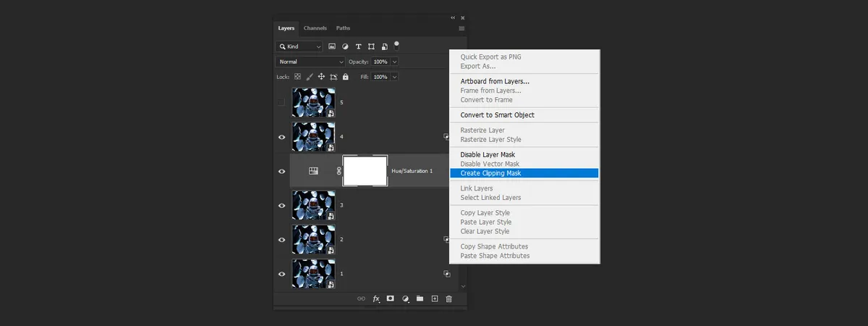Filter layers by shape layers icon

coord(372,46)
